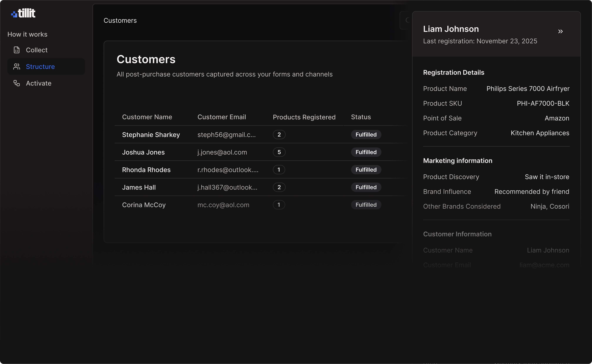Click the Structure people icon
This screenshot has height=364, width=592.
coord(16,66)
